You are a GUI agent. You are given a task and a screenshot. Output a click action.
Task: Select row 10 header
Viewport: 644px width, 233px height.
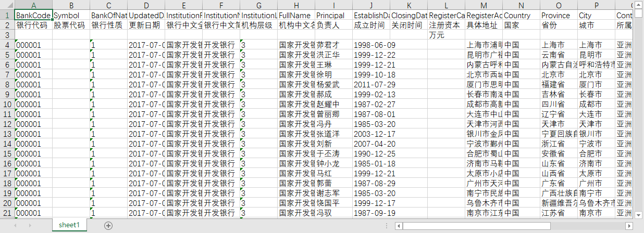[x=7, y=104]
